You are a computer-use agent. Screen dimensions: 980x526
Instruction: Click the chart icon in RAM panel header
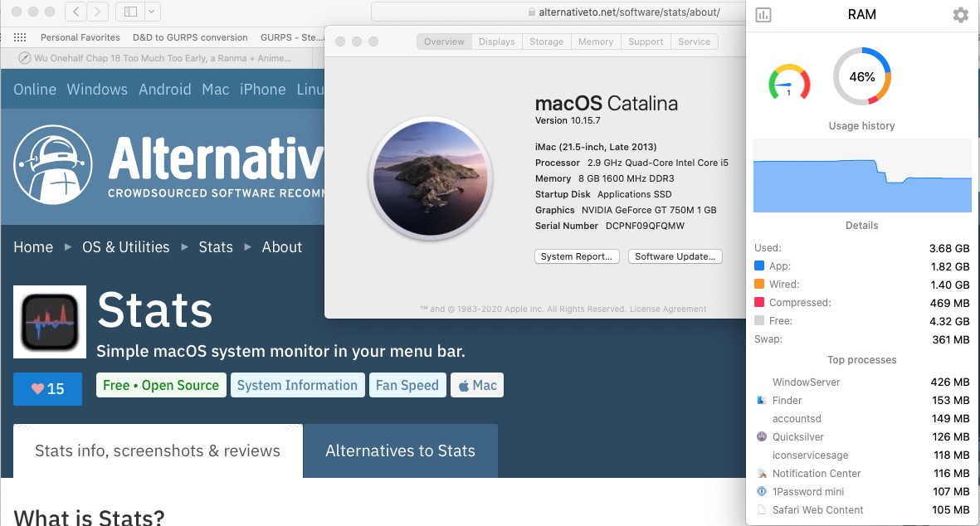[763, 15]
